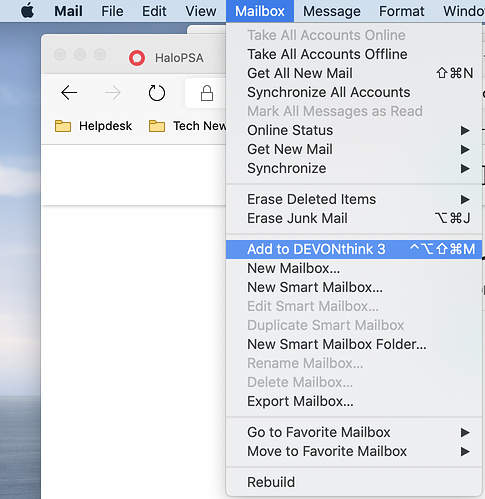Expand the Get New Mail submenu
485x499 pixels.
coord(354,149)
